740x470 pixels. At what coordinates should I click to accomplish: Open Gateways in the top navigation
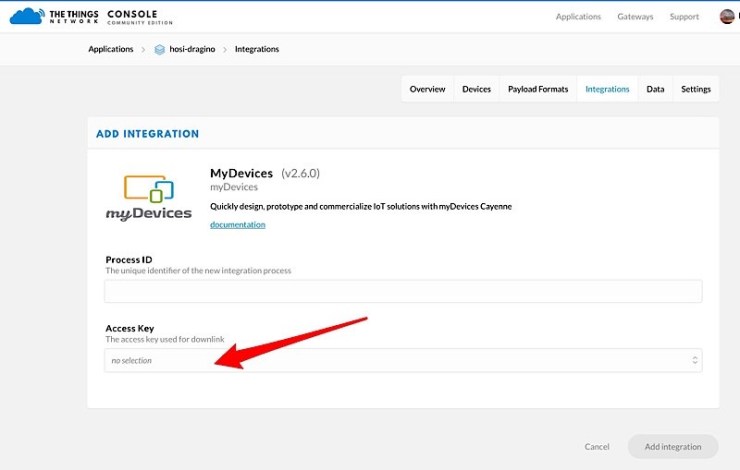[635, 17]
